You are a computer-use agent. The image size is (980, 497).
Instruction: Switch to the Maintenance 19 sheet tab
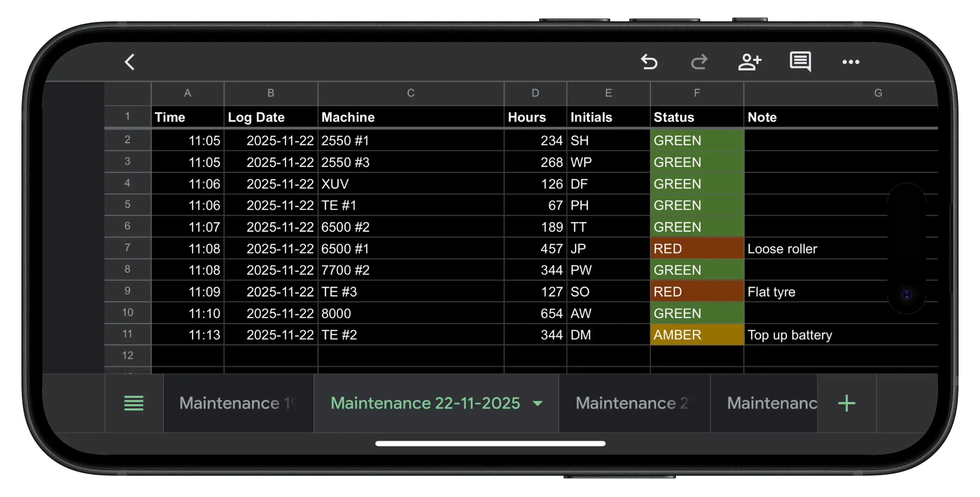click(x=238, y=403)
